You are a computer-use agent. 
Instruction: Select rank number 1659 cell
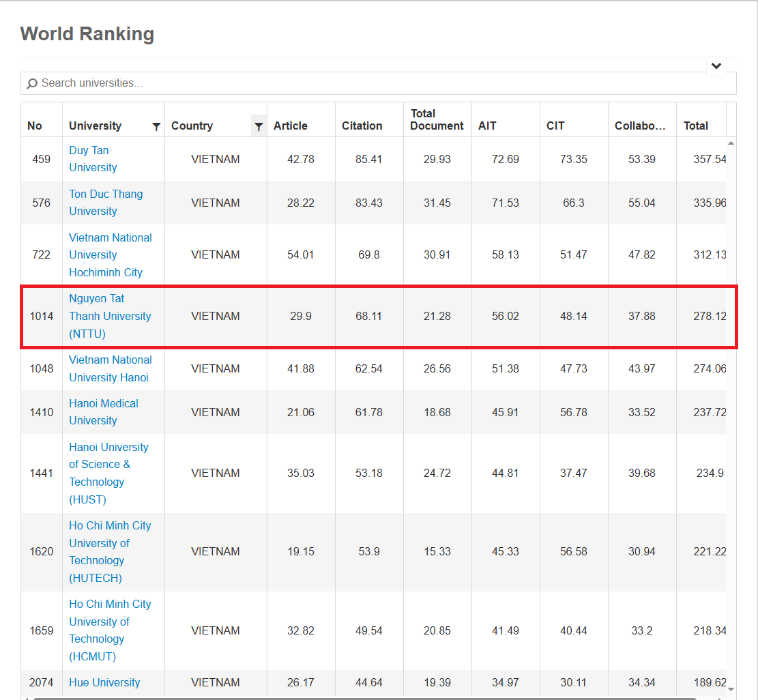click(x=42, y=630)
